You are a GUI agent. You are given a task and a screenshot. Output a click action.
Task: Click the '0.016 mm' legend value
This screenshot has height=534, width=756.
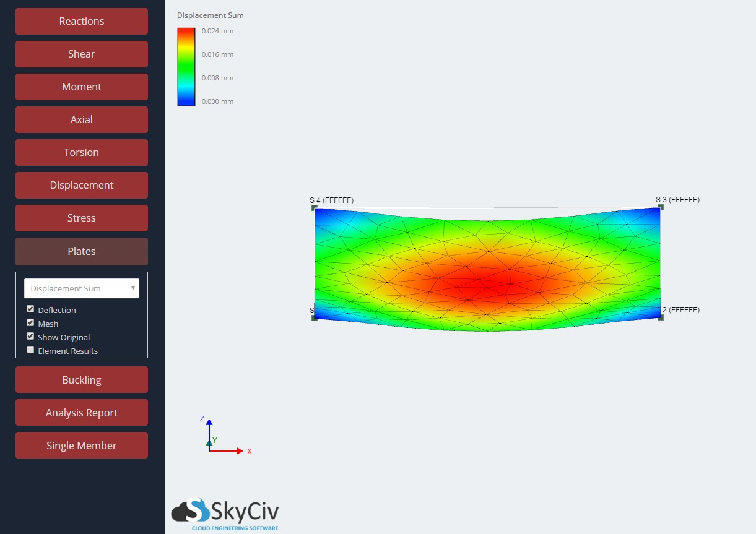point(218,54)
